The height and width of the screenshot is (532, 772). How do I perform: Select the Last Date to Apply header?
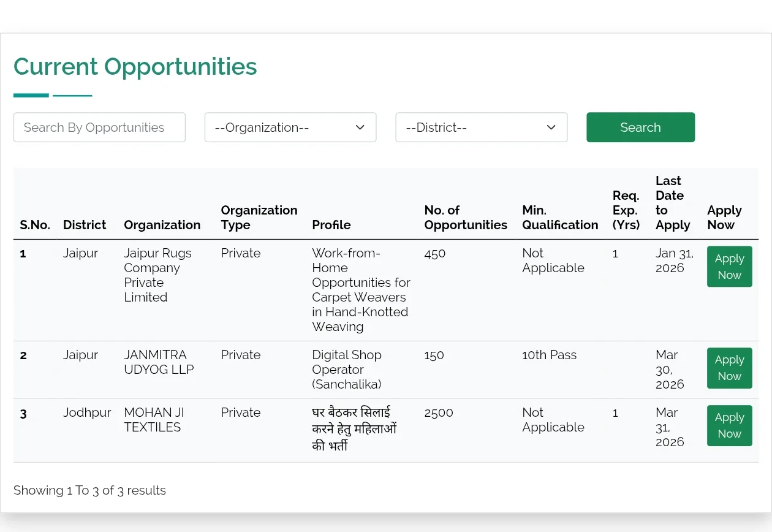(672, 203)
